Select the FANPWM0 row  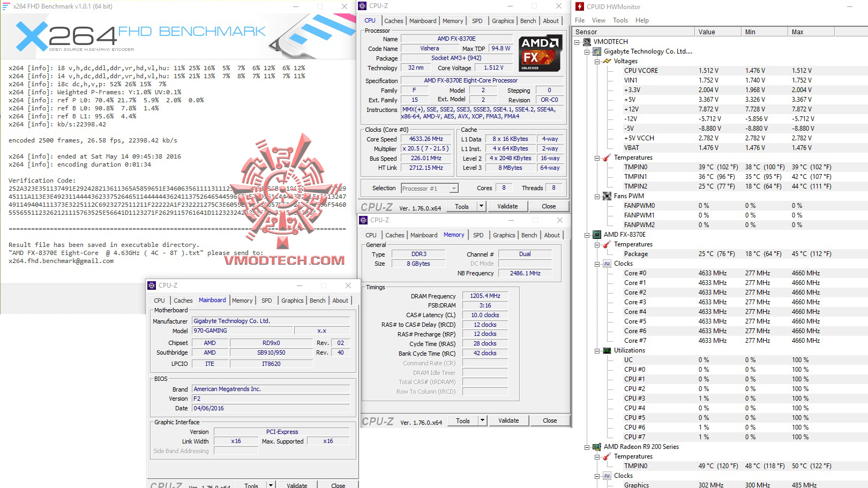pos(720,206)
